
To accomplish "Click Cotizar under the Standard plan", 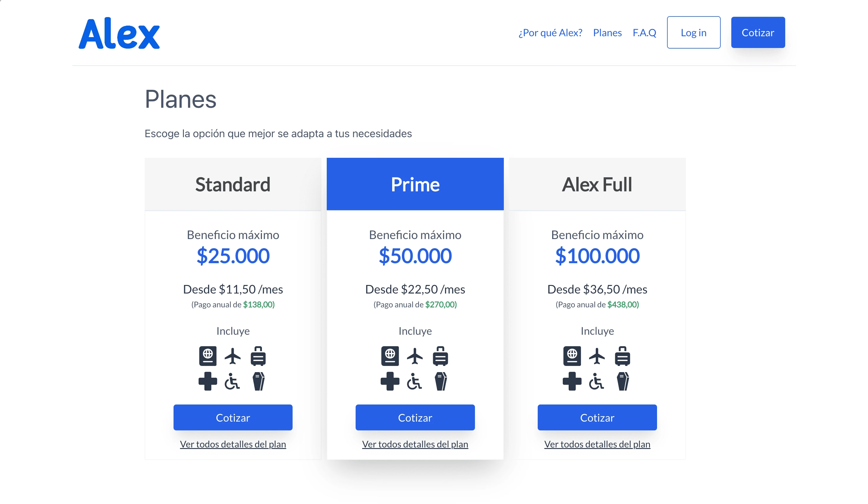I will (233, 417).
